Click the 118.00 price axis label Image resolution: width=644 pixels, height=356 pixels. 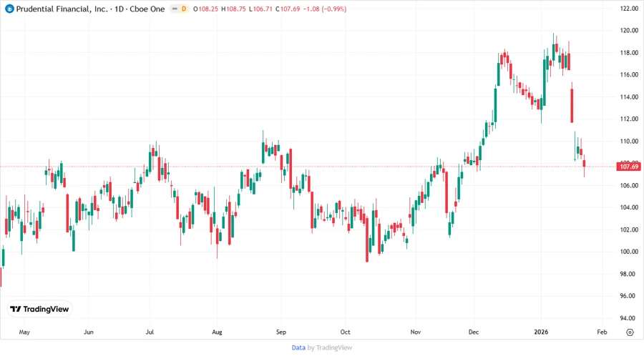pyautogui.click(x=629, y=52)
